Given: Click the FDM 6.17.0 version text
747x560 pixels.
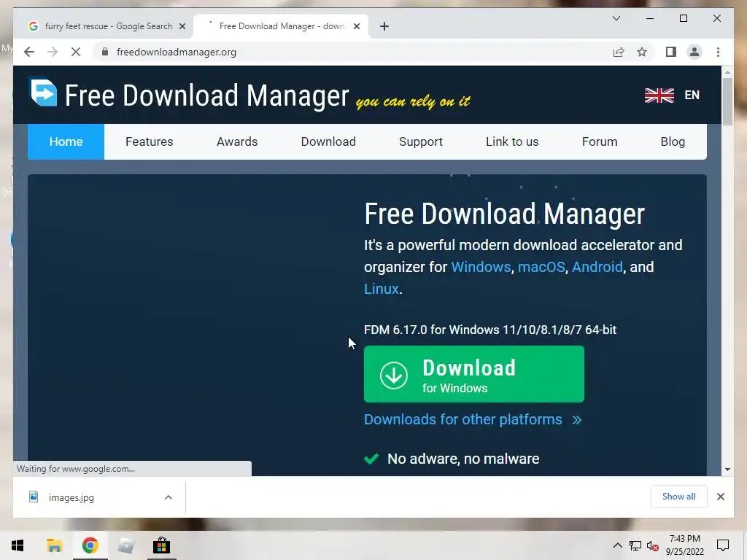Looking at the screenshot, I should pos(490,330).
